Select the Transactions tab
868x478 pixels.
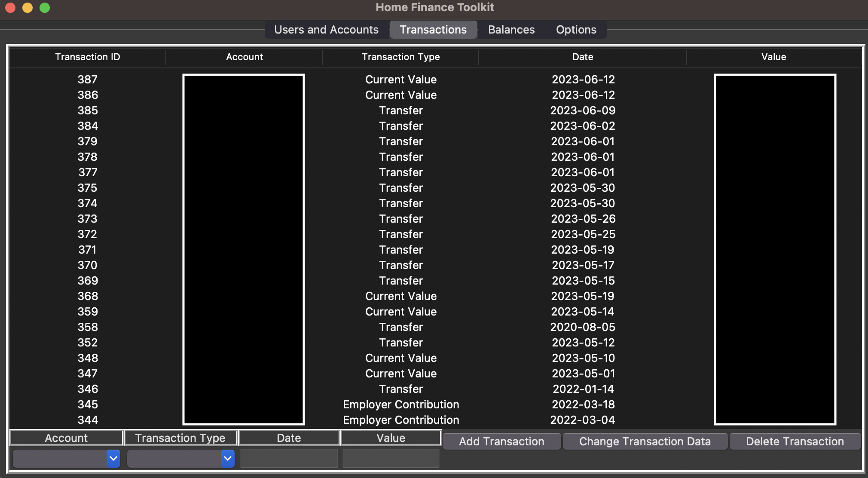433,30
